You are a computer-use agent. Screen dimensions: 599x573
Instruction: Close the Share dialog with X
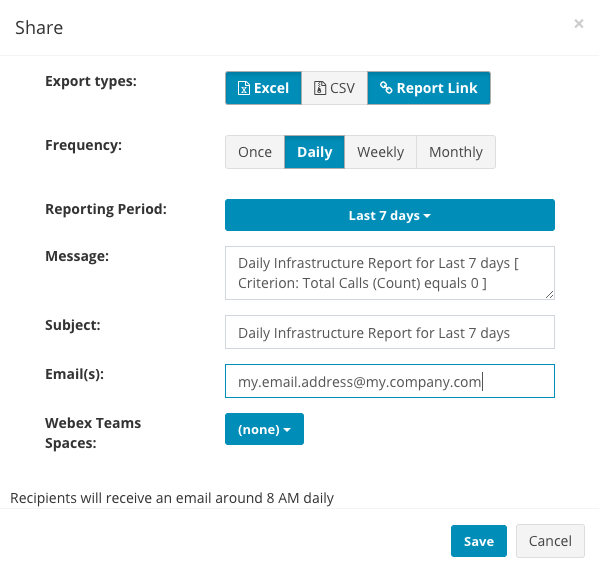579,24
